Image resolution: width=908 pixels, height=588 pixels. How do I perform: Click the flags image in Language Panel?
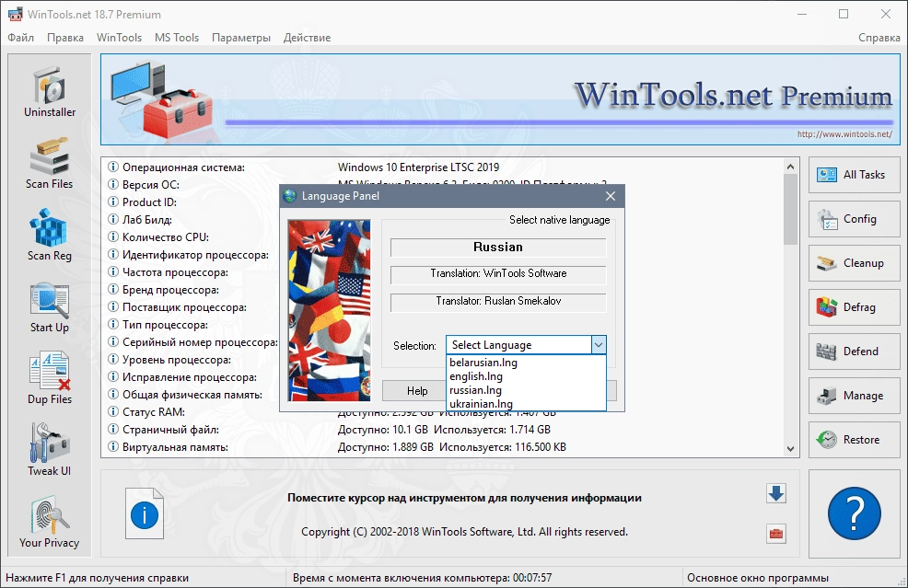(x=329, y=310)
